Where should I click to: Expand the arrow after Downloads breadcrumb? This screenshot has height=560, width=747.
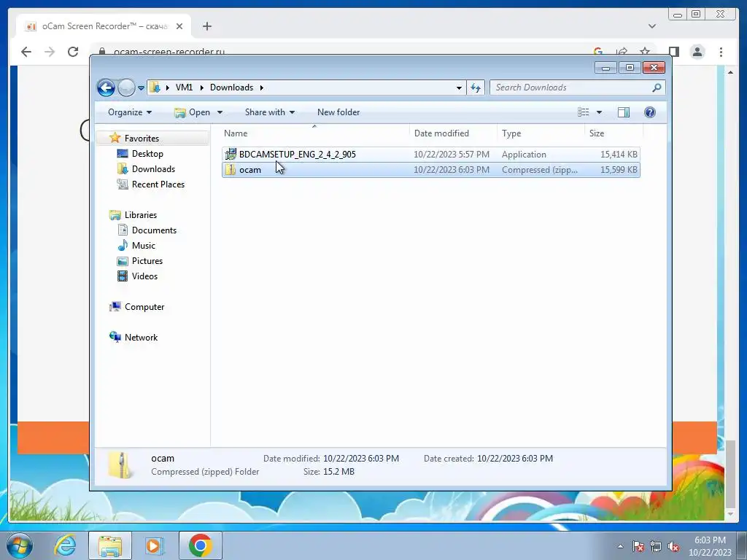[x=262, y=87]
